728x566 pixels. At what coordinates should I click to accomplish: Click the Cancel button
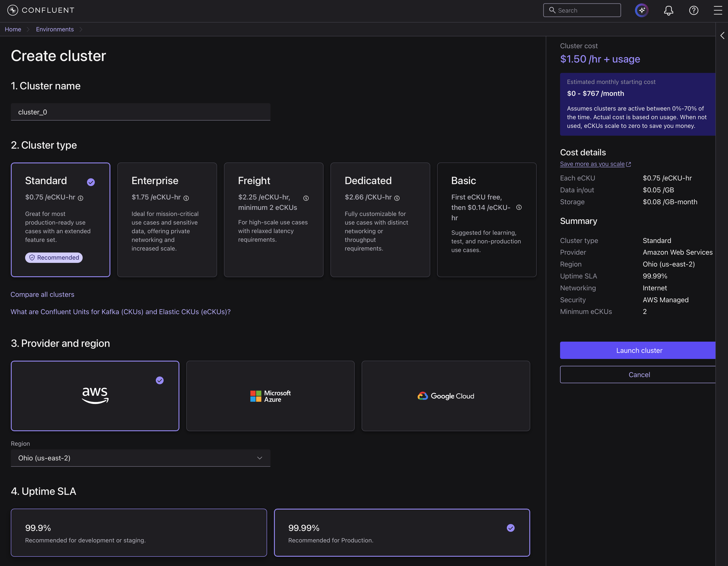(638, 375)
